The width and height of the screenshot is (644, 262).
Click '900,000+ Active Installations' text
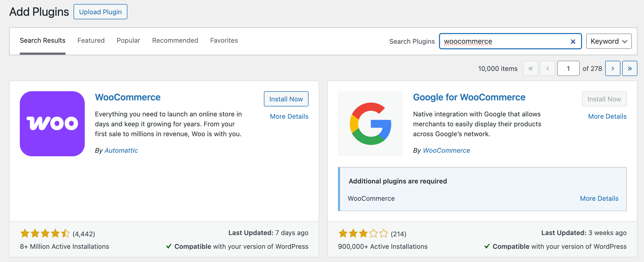(x=383, y=246)
